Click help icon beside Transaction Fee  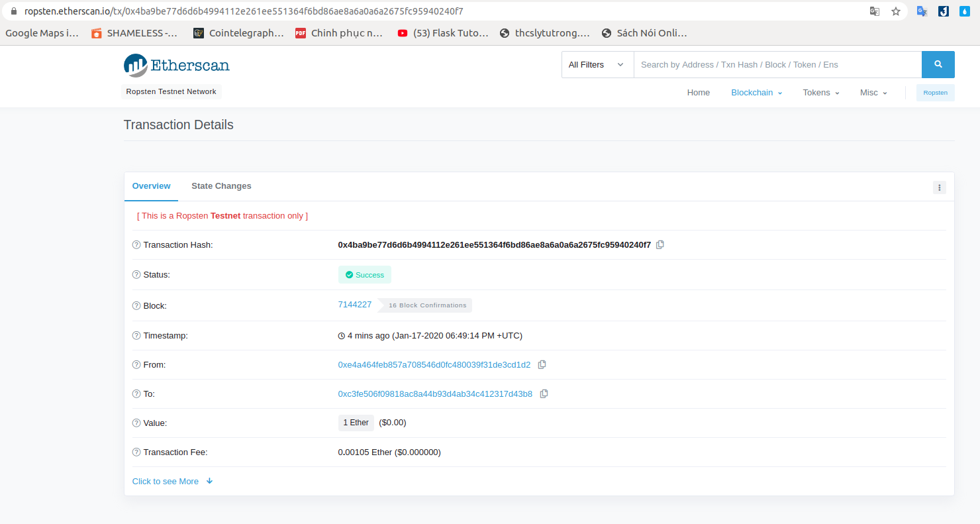136,452
